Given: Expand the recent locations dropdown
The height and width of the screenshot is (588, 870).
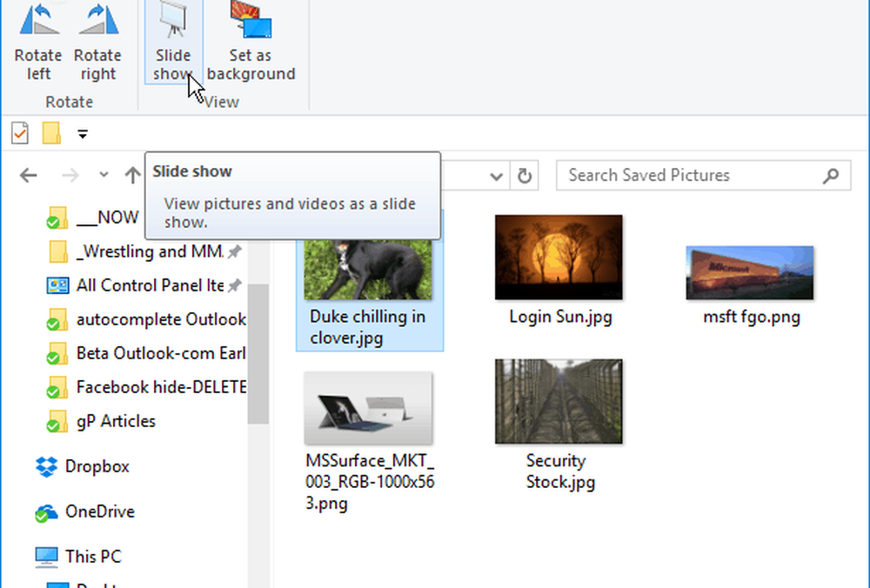Looking at the screenshot, I should (104, 176).
